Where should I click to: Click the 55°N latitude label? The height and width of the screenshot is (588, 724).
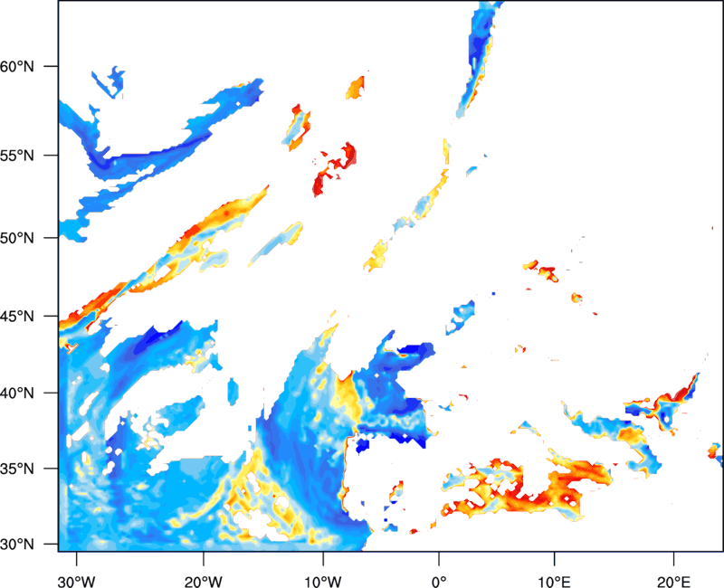click(17, 156)
